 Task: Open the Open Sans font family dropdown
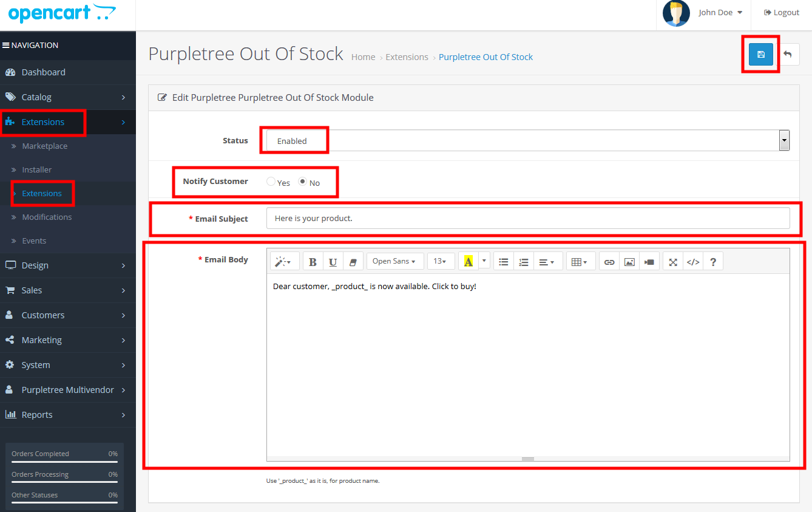tap(394, 262)
